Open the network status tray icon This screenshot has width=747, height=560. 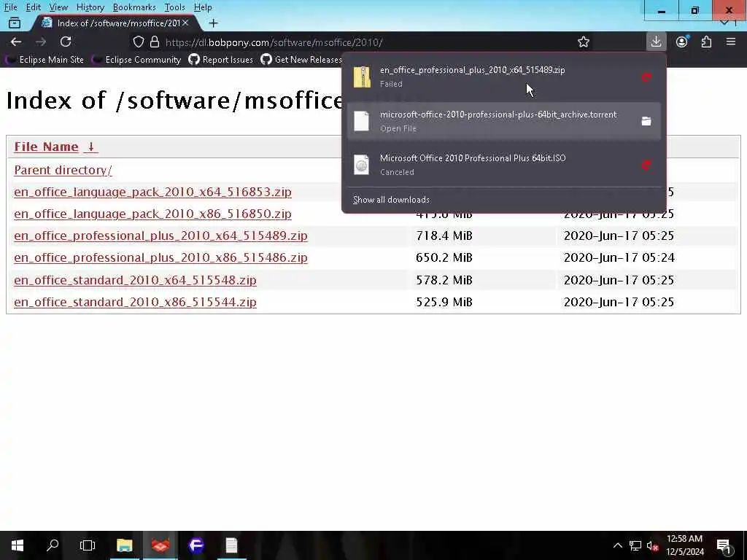(x=635, y=545)
